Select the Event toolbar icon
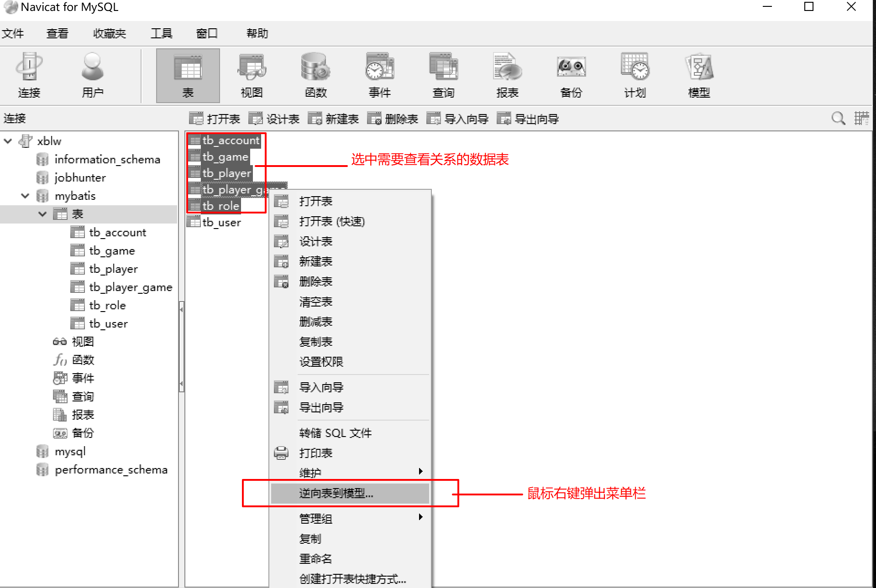 pos(379,75)
